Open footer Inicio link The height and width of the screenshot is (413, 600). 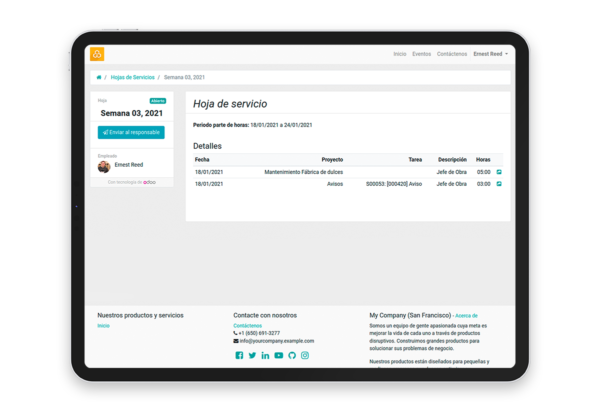[103, 326]
